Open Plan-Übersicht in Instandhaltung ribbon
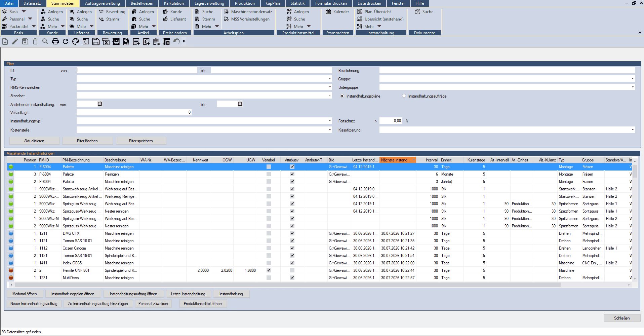The image size is (644, 336). point(374,12)
